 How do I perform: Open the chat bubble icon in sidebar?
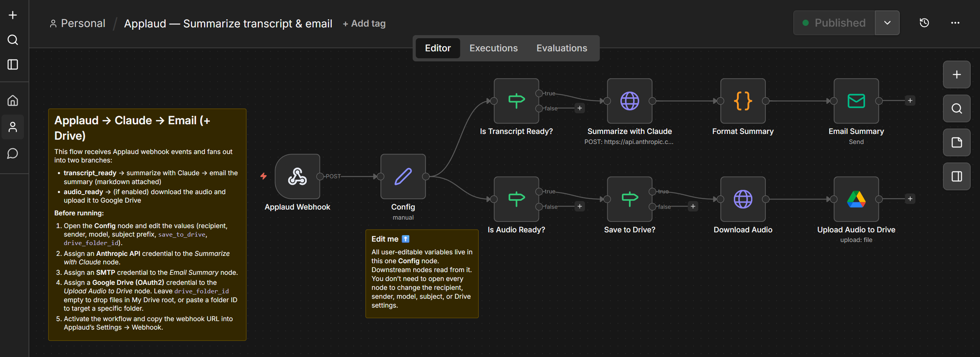point(13,154)
